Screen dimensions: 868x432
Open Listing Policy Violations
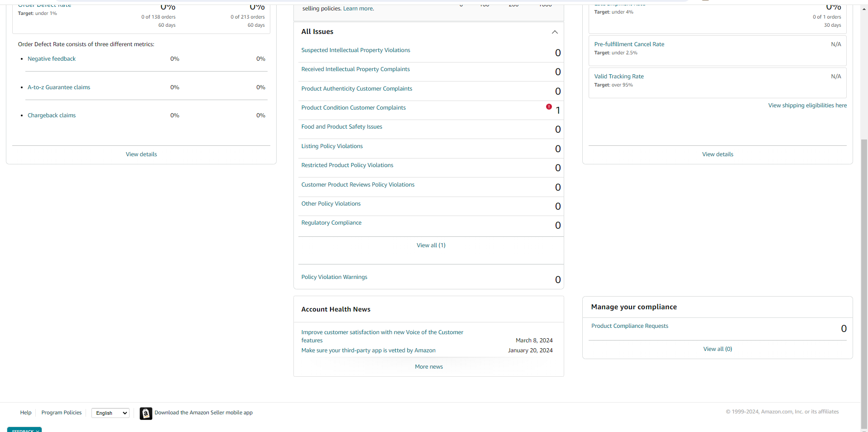pos(332,146)
